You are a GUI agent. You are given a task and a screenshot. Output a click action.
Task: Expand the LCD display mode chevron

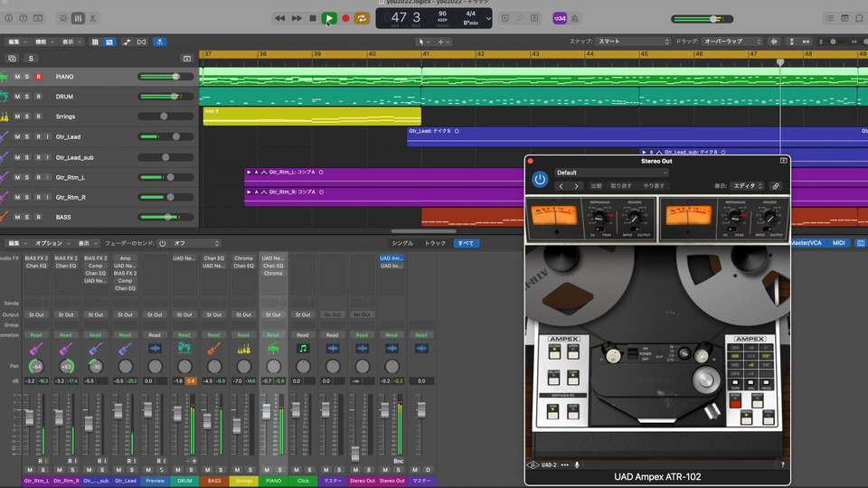pos(488,18)
